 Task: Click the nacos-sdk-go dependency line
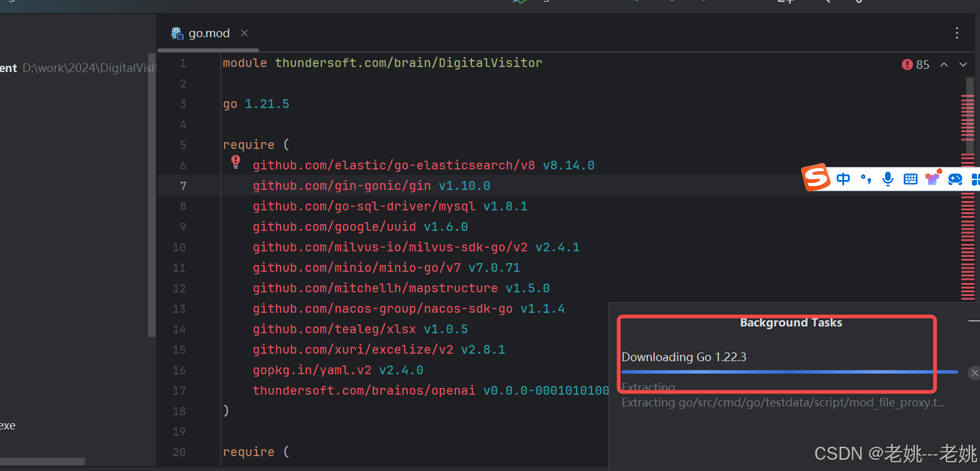(x=409, y=308)
